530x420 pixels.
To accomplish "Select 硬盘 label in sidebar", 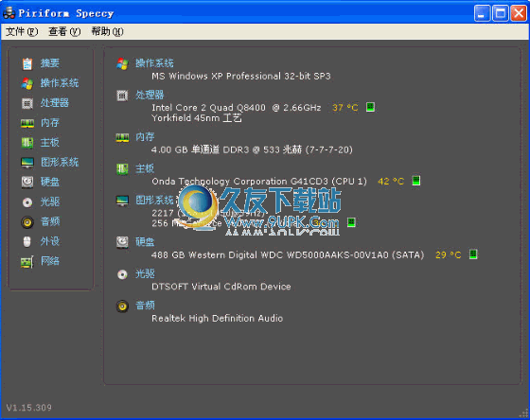I will click(x=50, y=182).
